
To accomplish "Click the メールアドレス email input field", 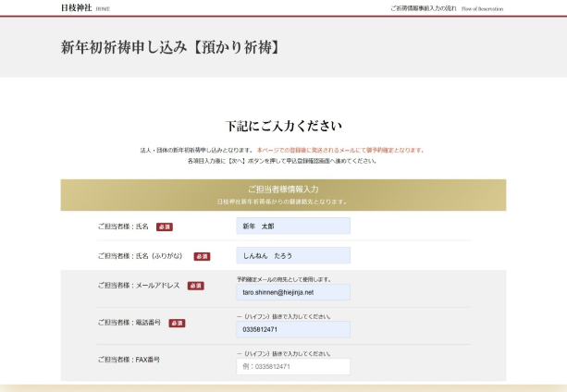I will (x=293, y=292).
